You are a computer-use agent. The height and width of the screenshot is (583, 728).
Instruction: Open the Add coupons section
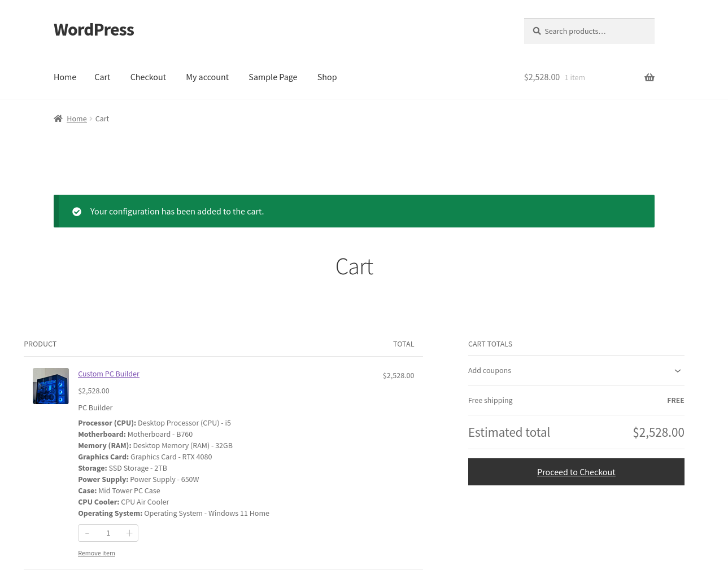coord(490,371)
